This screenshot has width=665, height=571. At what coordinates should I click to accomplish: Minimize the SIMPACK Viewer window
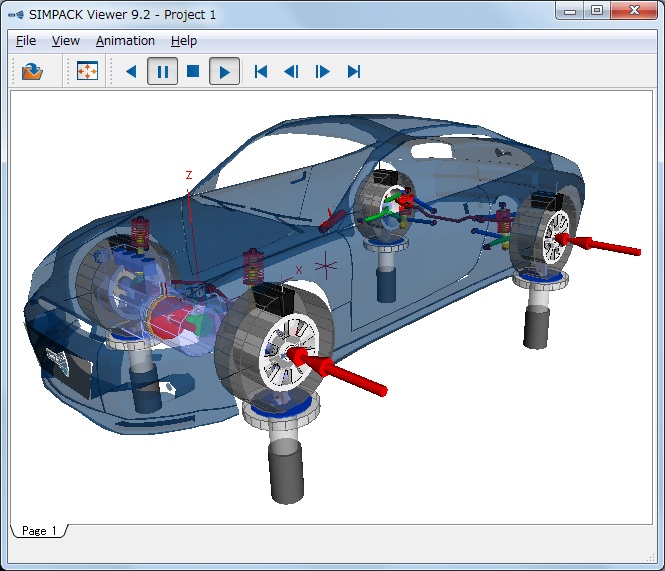569,11
